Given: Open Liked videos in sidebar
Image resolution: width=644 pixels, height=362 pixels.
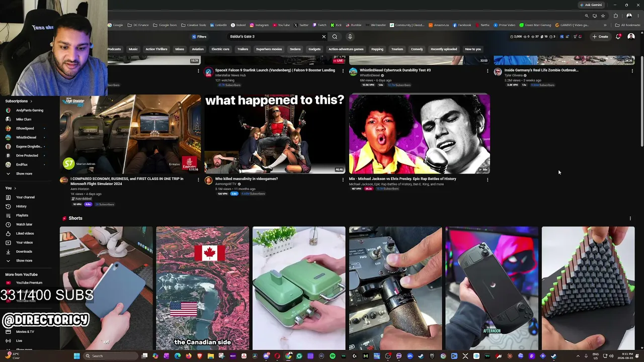Looking at the screenshot, I should click(x=25, y=233).
